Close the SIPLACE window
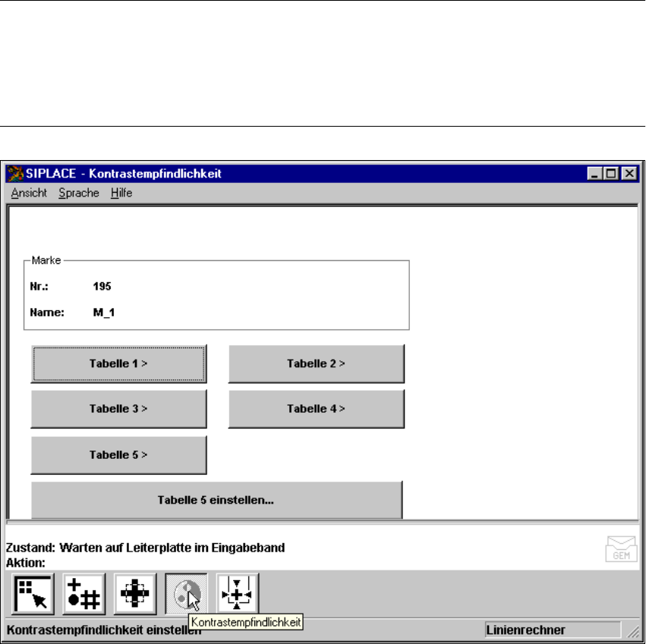Viewport: 646px width, 644px height. coord(629,174)
